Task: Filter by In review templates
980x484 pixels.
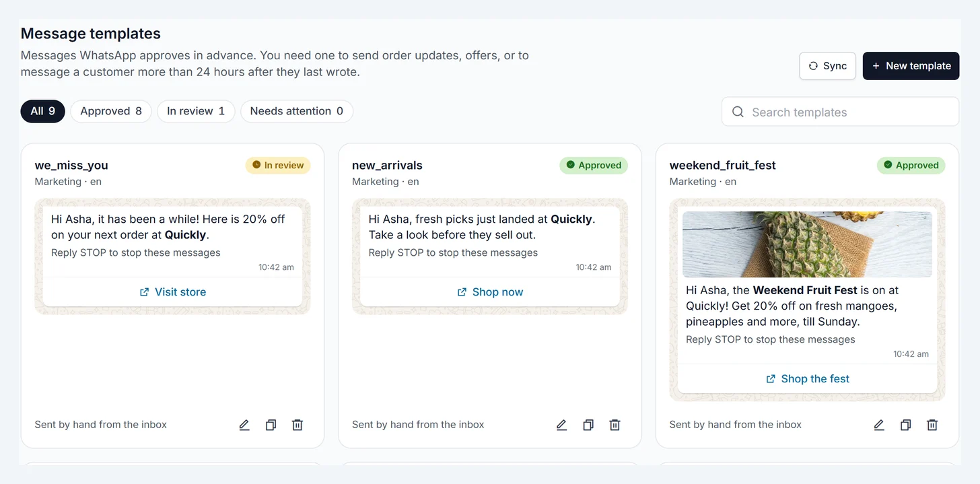Action: coord(196,111)
